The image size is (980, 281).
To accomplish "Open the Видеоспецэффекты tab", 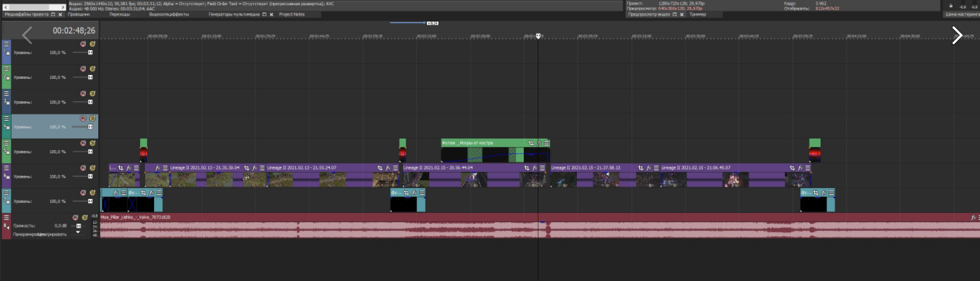I will point(169,14).
